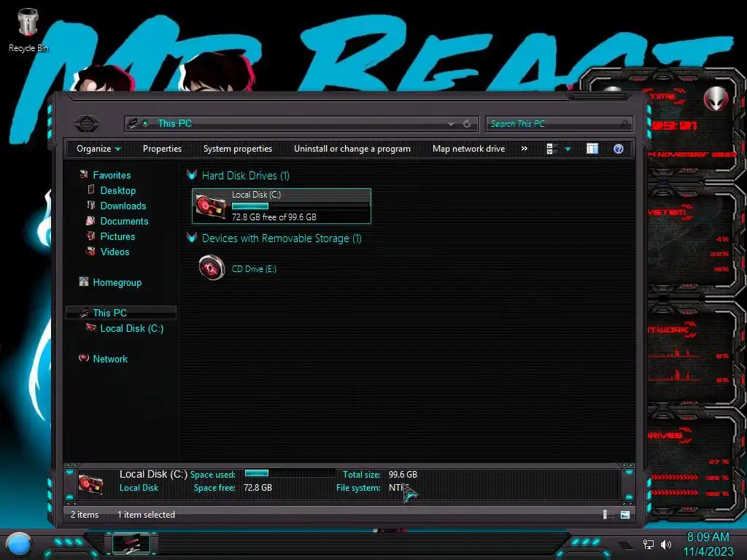Click Uninstall or change a program
Image resolution: width=747 pixels, height=560 pixels.
352,149
